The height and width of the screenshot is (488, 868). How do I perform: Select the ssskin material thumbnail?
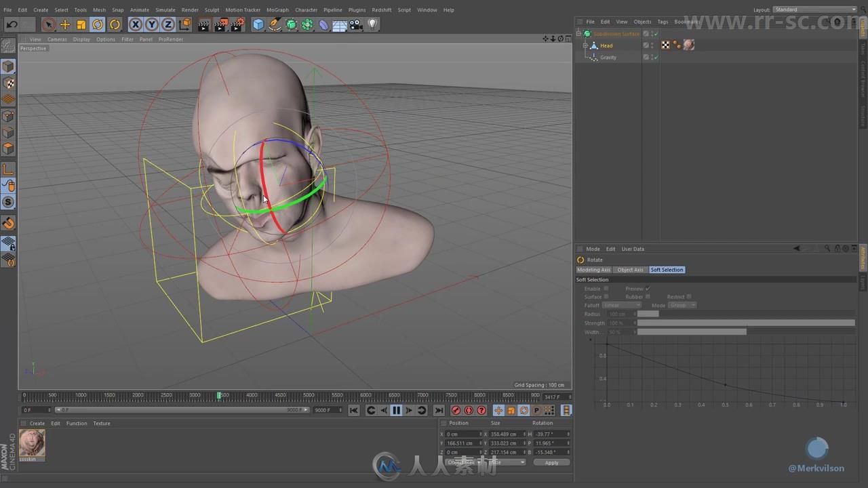[32, 443]
